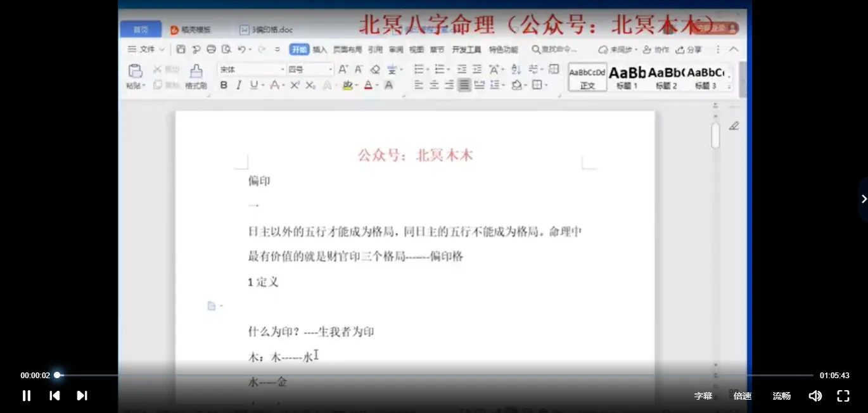Click the Clear Formatting eraser icon
The image size is (868, 413).
[x=375, y=69]
